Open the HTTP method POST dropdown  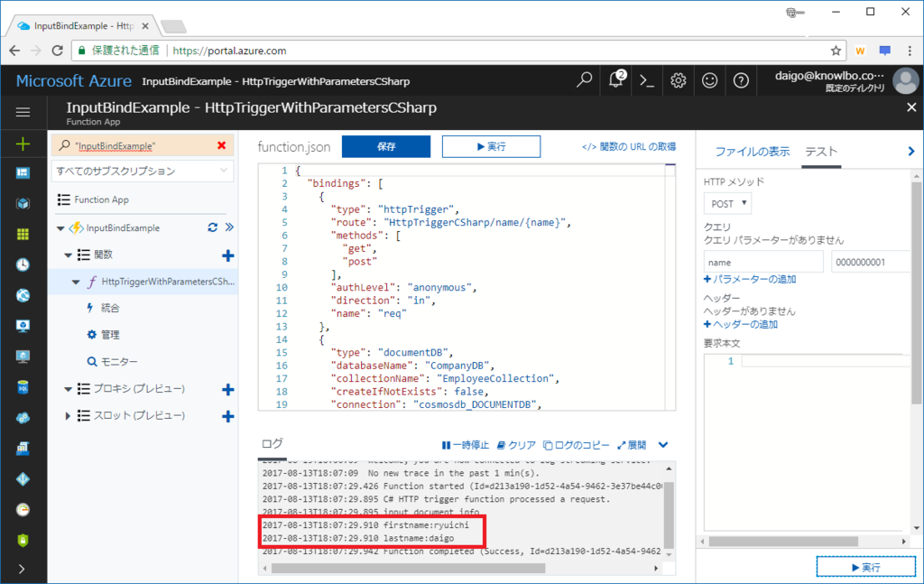728,204
